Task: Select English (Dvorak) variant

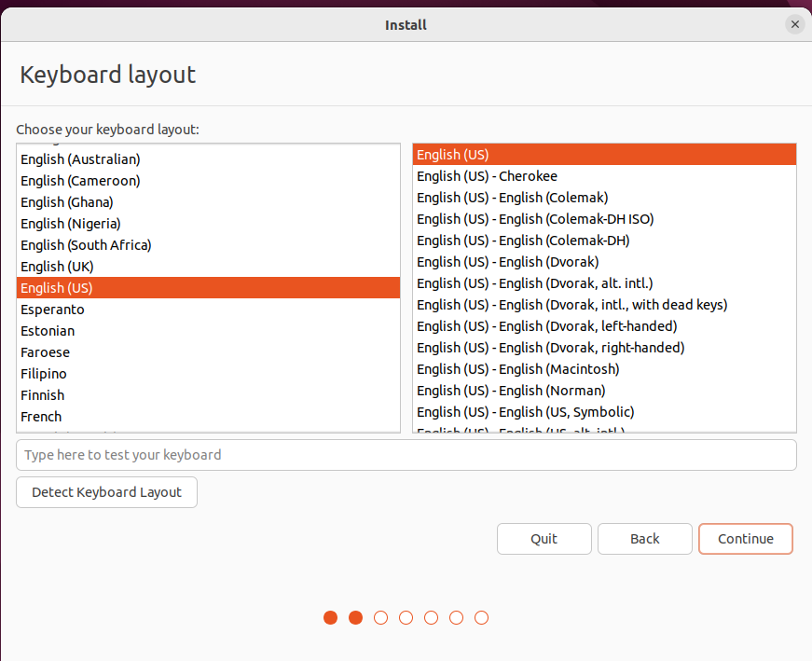Action: [x=507, y=262]
